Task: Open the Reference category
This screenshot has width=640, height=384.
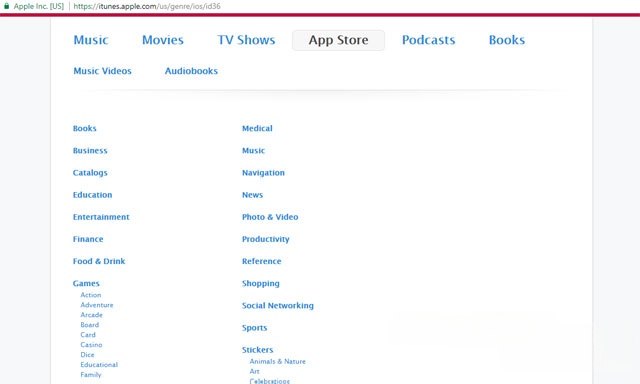Action: point(262,261)
